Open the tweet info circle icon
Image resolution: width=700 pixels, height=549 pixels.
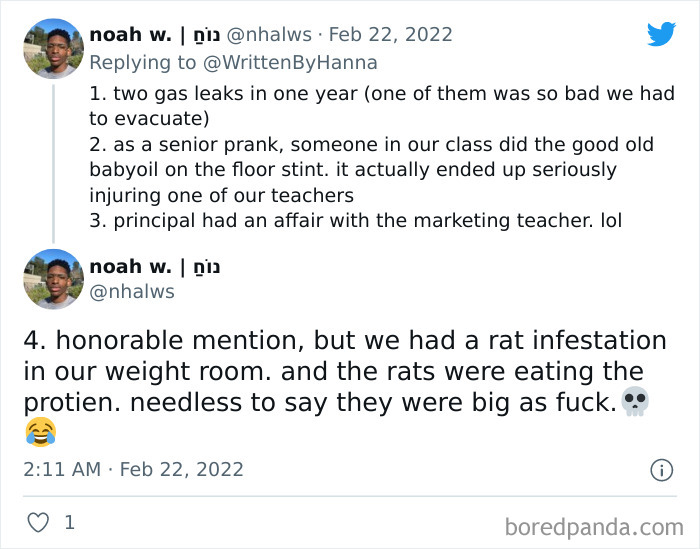tap(661, 469)
